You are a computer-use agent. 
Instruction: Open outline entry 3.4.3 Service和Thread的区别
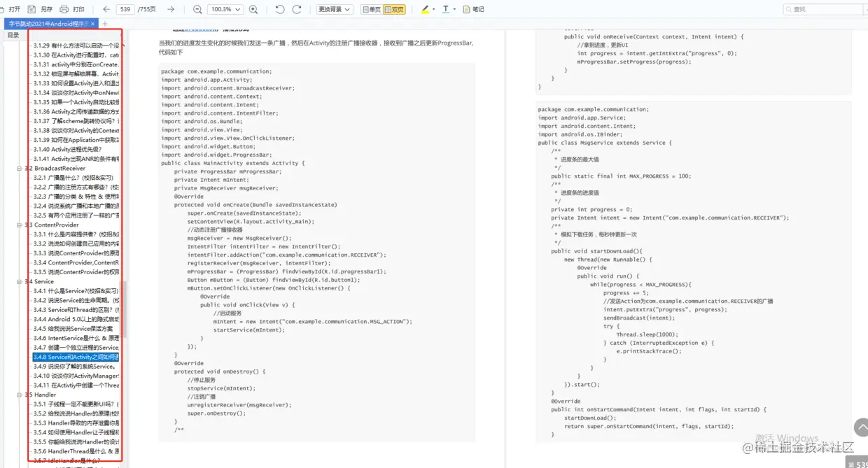76,310
